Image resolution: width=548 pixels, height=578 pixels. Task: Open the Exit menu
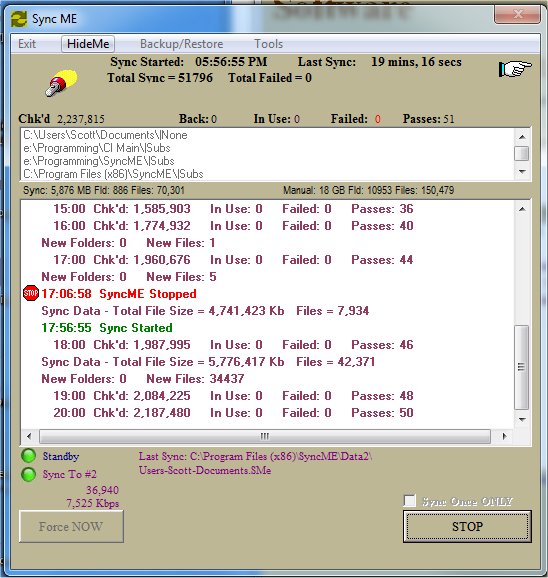coord(27,44)
